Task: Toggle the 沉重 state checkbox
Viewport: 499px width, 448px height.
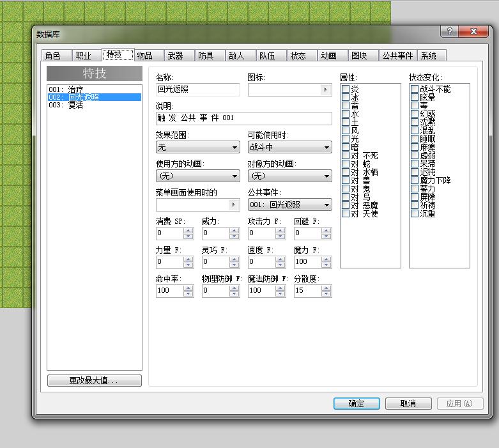Action: (x=415, y=213)
